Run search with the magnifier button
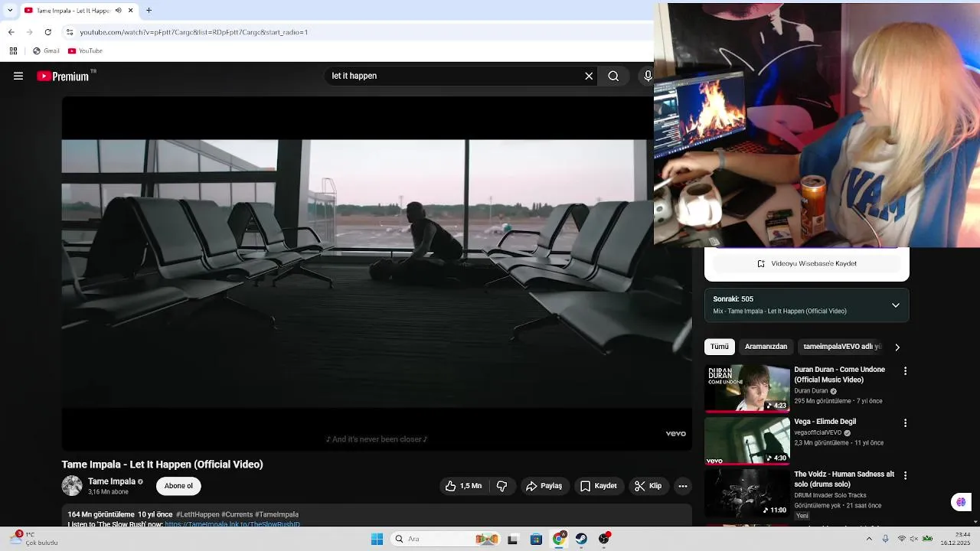This screenshot has width=980, height=551. click(x=613, y=76)
